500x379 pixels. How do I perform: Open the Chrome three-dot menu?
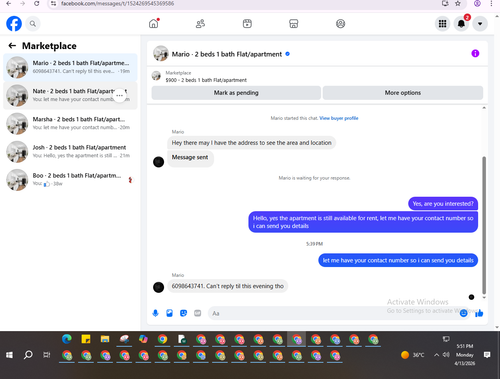coord(491,4)
